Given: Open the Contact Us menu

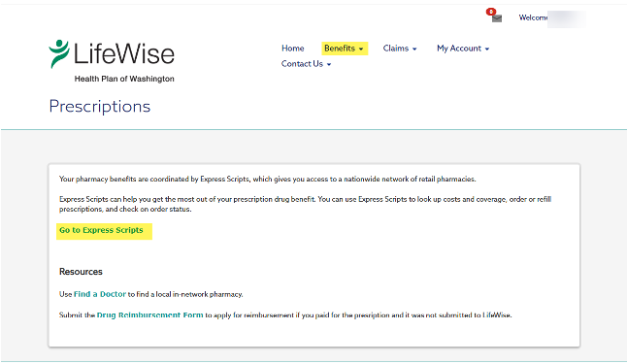Looking at the screenshot, I should [x=306, y=64].
